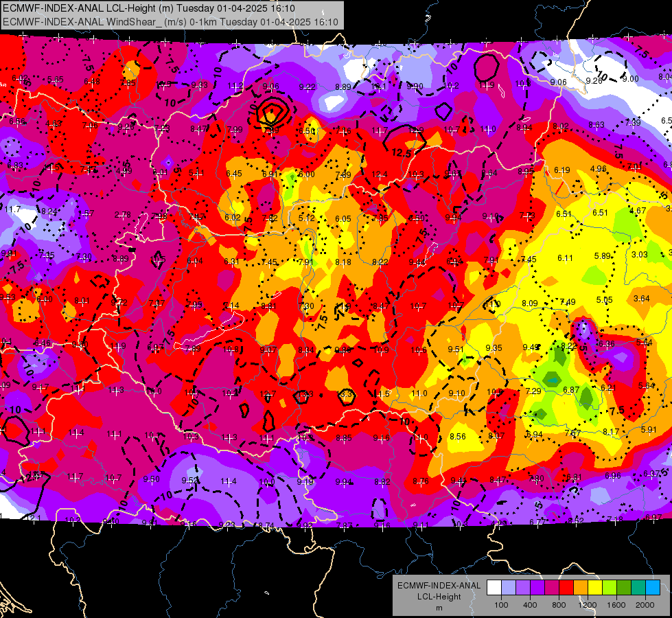Click the legend title ECMWF-INDEX-ANAL
Screen dimensions: 672x618
pyautogui.click(x=439, y=586)
